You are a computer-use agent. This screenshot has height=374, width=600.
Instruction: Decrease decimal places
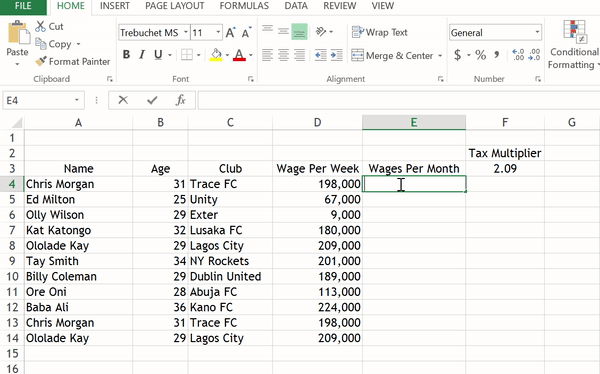(534, 55)
